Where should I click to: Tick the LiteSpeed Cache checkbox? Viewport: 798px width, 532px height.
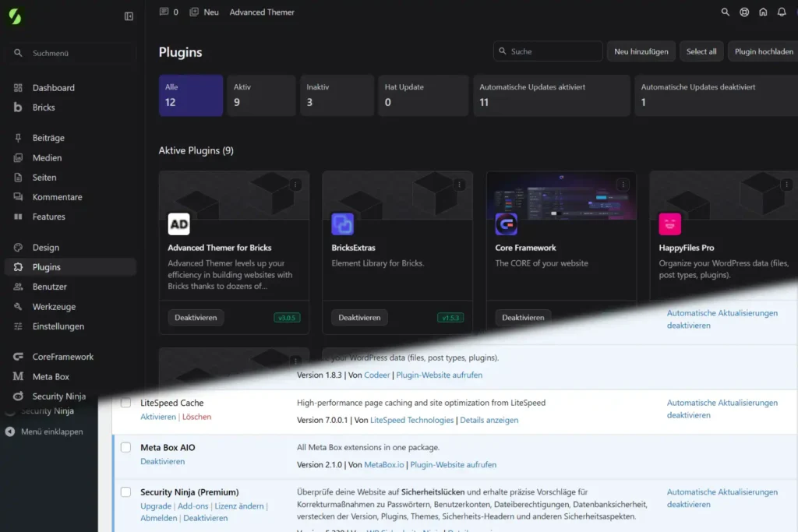tap(125, 403)
